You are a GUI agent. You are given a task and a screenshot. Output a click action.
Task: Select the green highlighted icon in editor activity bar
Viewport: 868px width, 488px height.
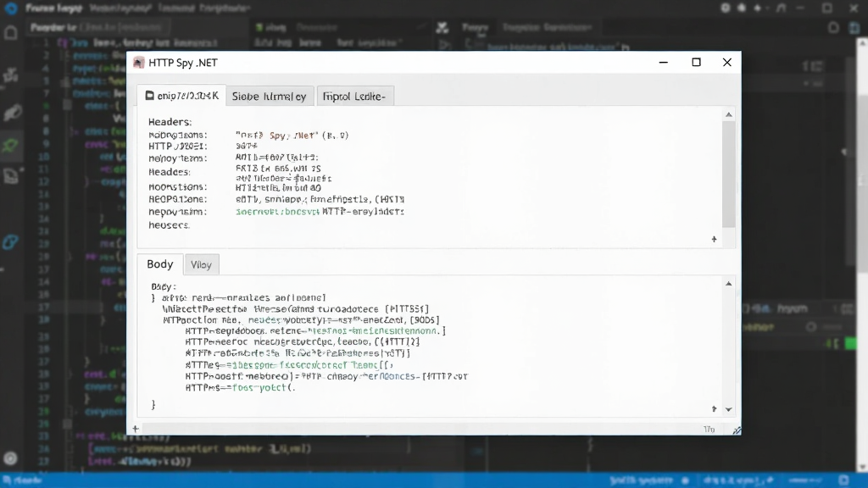point(10,145)
